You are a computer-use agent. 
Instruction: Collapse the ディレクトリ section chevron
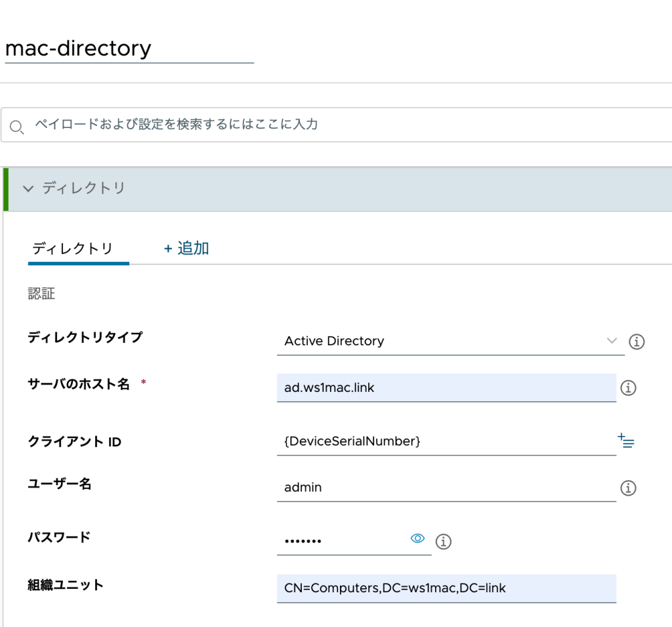(28, 188)
